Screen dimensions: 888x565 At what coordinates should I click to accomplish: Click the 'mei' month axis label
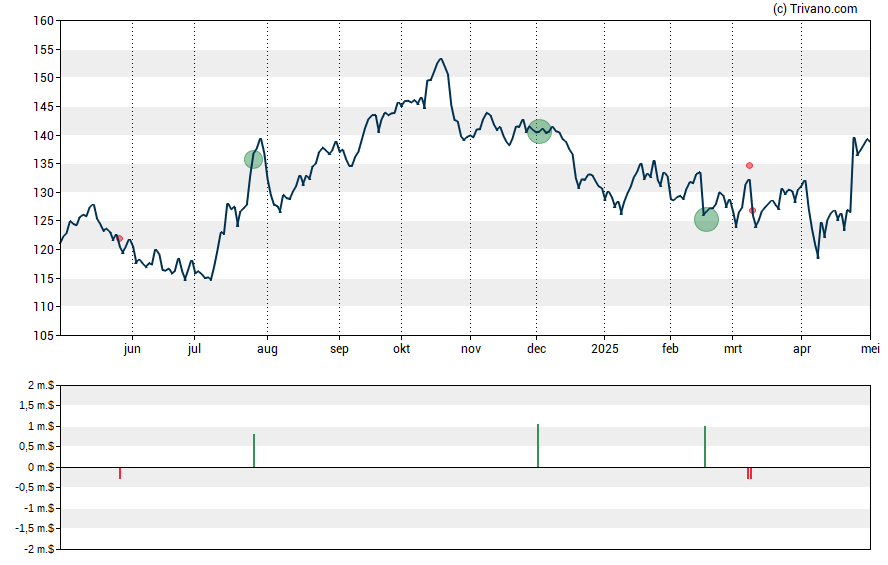[x=870, y=349]
